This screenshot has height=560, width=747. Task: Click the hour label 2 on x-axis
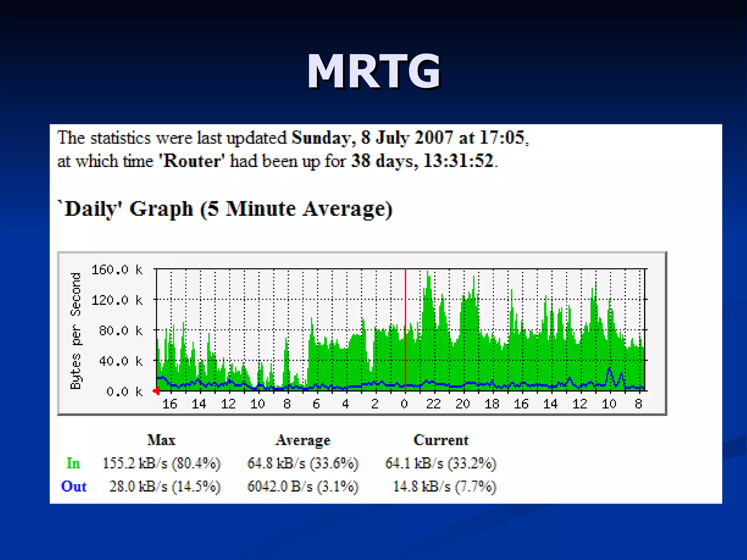(x=375, y=404)
